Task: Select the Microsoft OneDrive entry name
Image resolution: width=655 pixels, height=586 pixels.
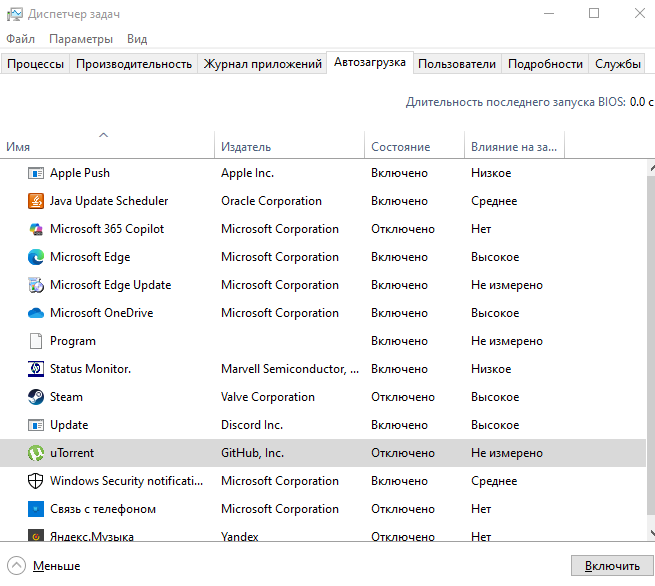Action: 102,313
